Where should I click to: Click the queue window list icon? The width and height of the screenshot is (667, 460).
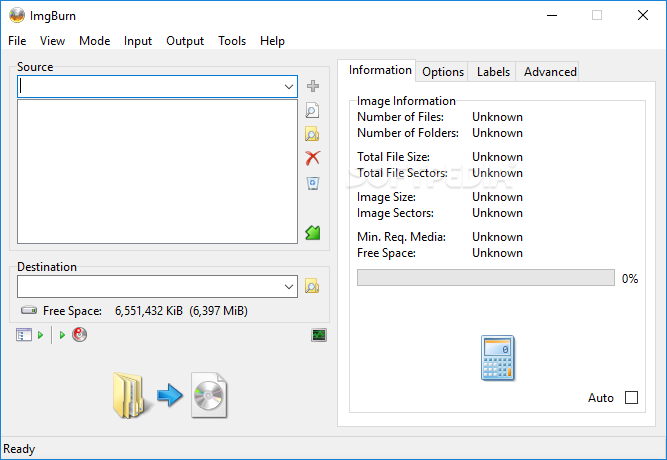[24, 335]
